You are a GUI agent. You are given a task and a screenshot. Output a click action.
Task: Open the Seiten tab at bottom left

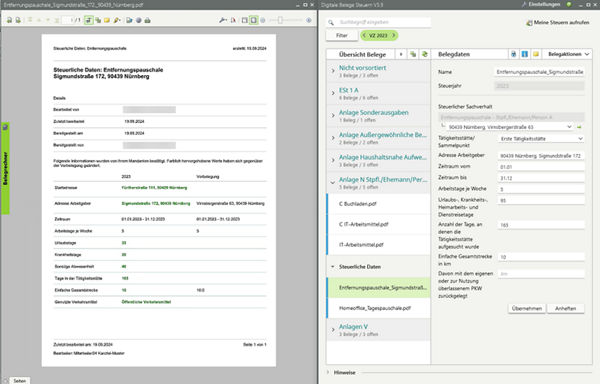[x=19, y=381]
